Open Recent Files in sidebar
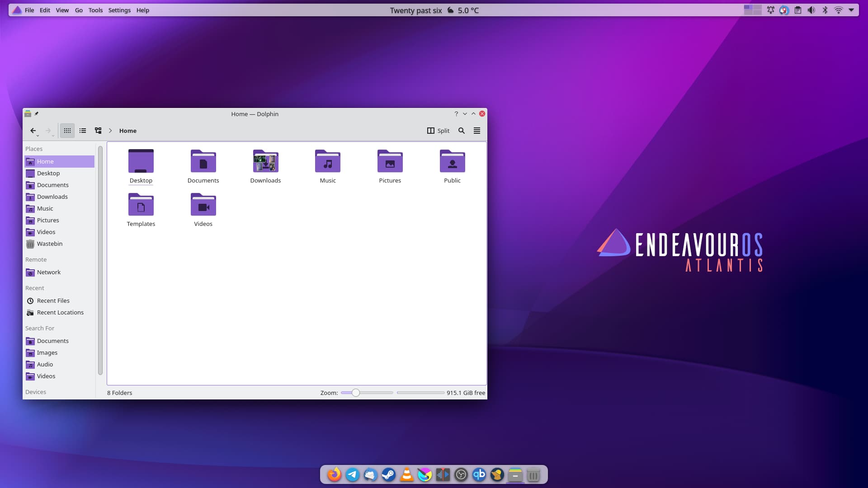This screenshot has width=868, height=488. pyautogui.click(x=59, y=300)
